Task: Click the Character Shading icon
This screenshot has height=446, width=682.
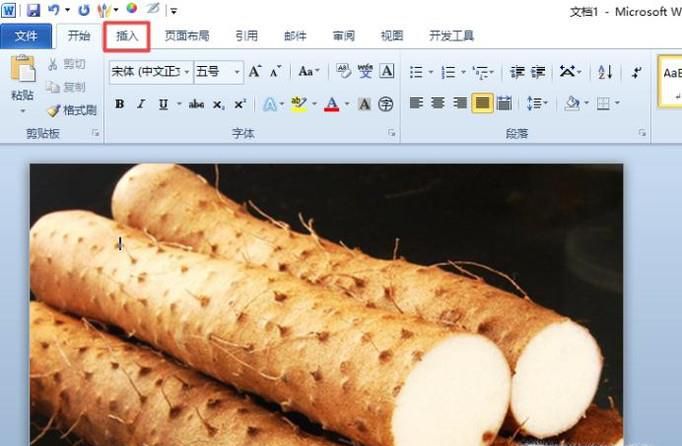Action: point(364,104)
